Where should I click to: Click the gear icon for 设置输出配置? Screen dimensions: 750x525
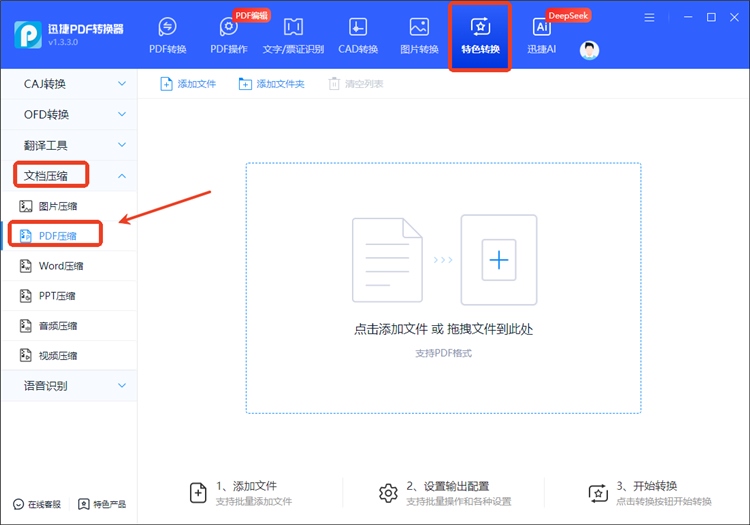coord(388,493)
